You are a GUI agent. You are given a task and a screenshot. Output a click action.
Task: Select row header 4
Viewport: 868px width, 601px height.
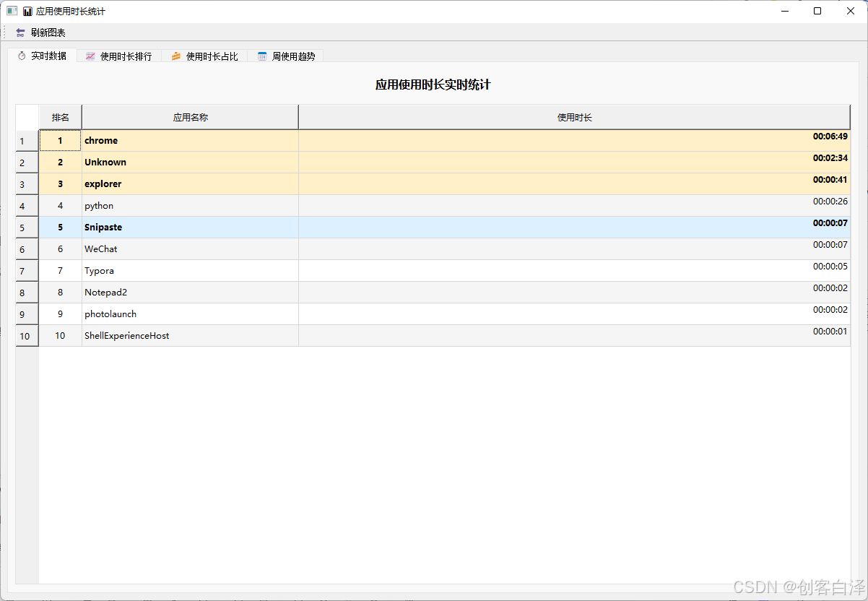[x=27, y=206]
